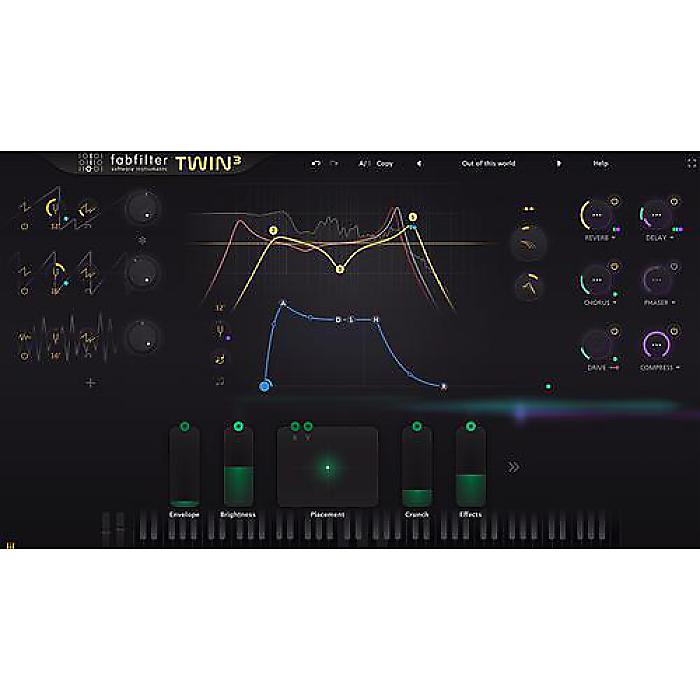Select envelope hold point H
This screenshot has height=700, width=700.
[376, 320]
